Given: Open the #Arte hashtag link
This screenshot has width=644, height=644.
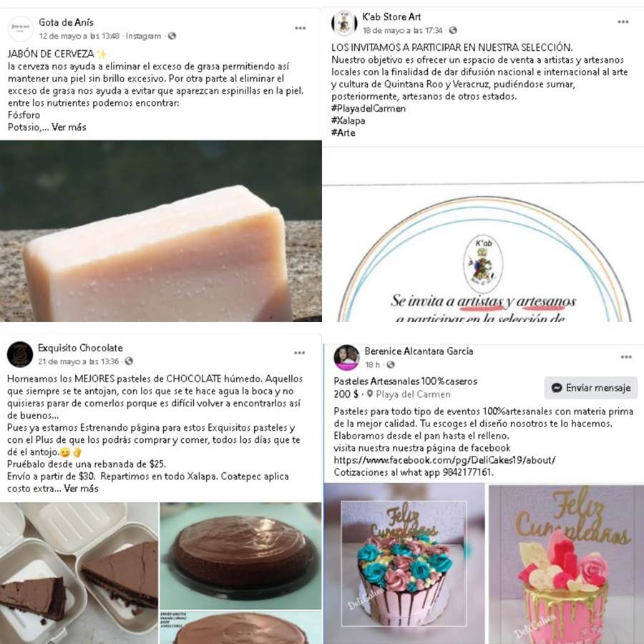Looking at the screenshot, I should [343, 132].
